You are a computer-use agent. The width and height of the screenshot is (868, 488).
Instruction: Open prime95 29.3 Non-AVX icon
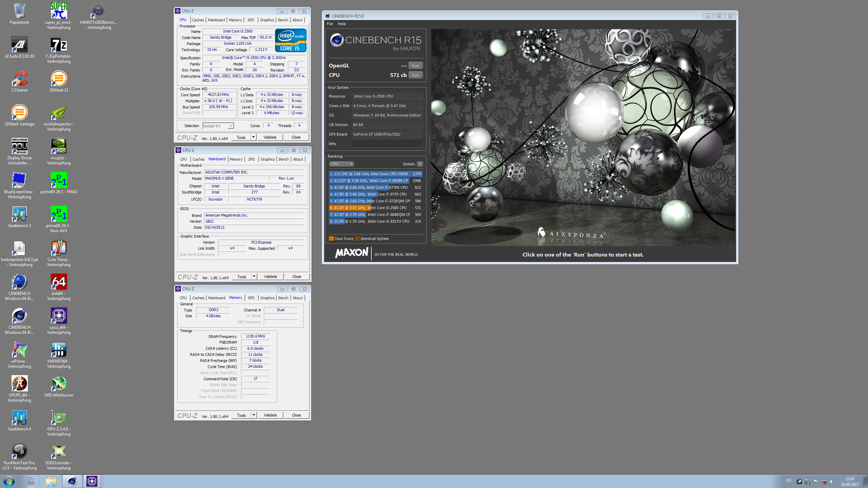pyautogui.click(x=59, y=219)
